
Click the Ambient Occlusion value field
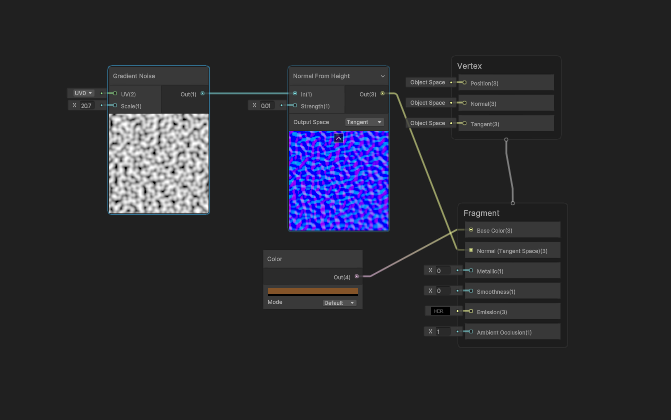click(x=439, y=331)
